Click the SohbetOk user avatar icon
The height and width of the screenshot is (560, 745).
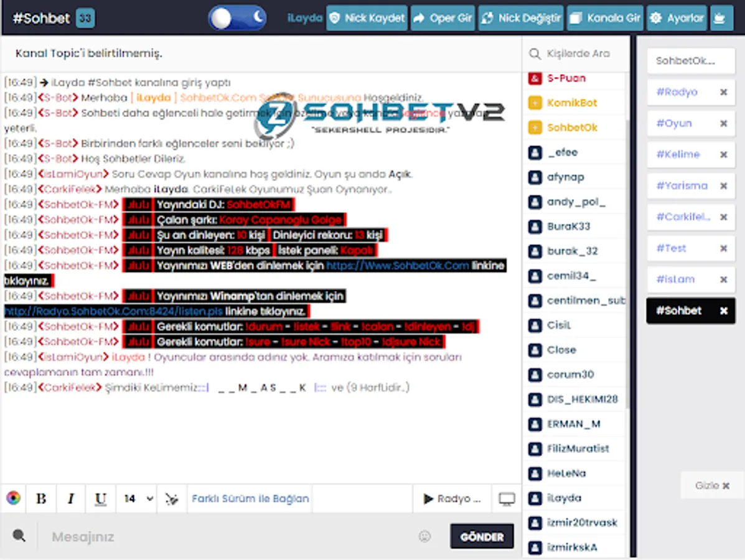(x=535, y=128)
